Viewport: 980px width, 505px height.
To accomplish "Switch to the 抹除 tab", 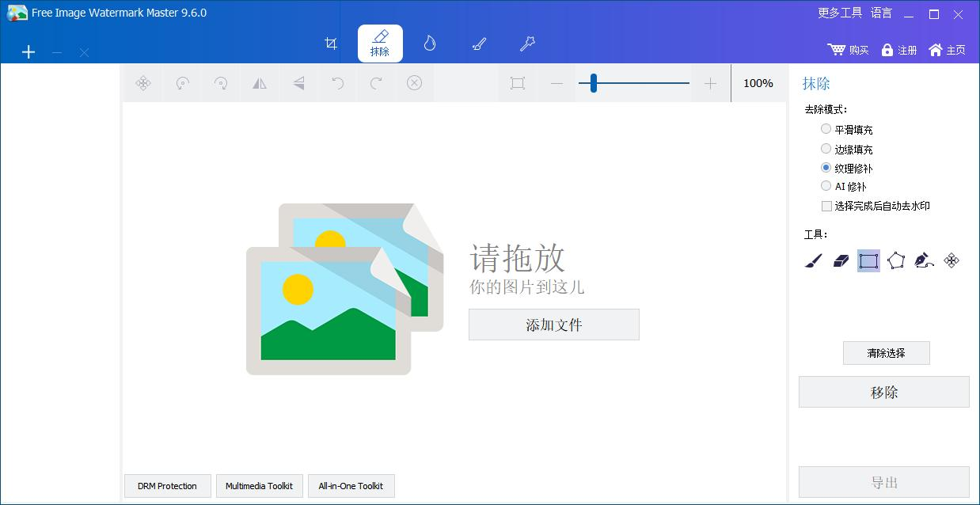I will coord(380,44).
